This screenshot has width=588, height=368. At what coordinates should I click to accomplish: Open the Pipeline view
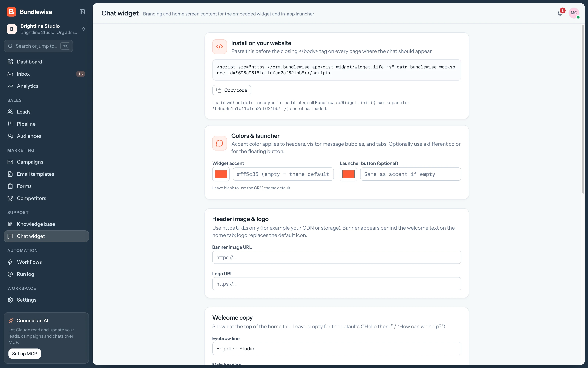[46, 124]
